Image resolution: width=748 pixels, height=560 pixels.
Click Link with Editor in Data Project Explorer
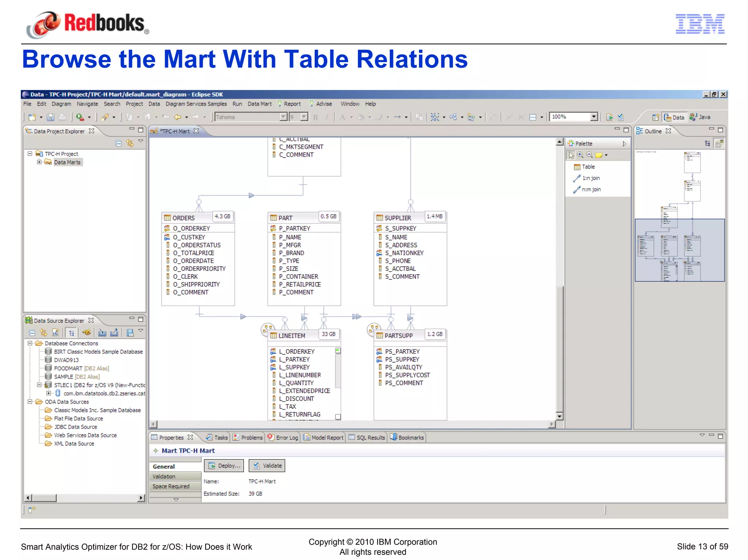[130, 143]
